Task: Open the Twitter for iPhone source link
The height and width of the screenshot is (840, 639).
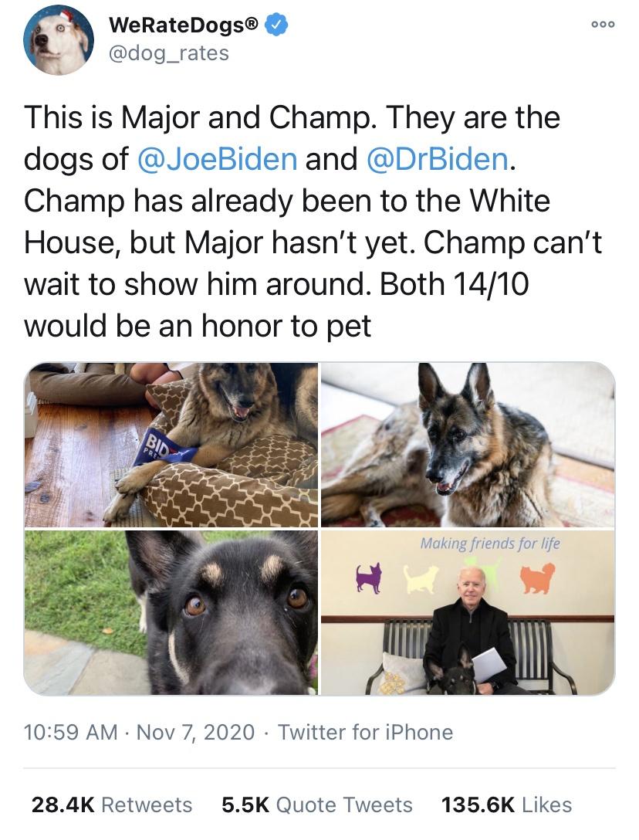Action: [365, 732]
